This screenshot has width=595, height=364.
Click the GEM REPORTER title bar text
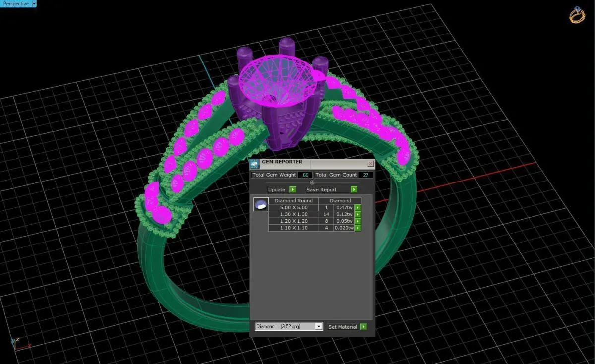coord(282,162)
